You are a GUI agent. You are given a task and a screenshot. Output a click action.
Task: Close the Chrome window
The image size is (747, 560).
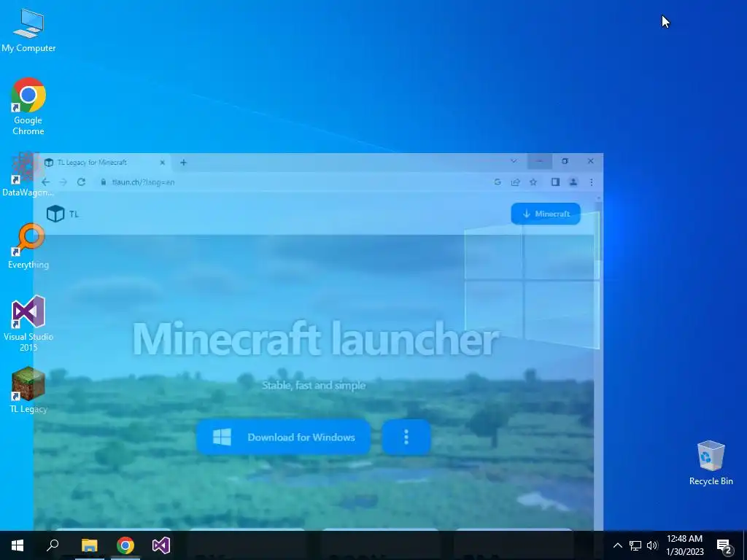(x=591, y=161)
